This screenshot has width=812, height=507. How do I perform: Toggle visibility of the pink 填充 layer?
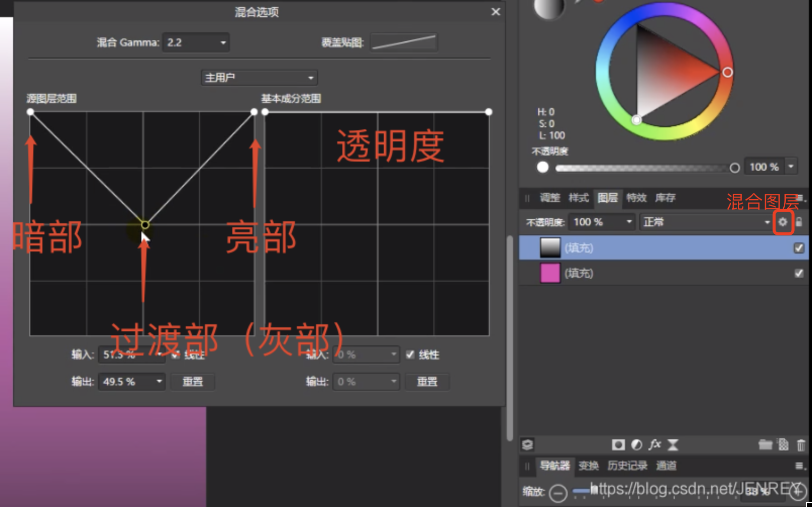coord(798,273)
